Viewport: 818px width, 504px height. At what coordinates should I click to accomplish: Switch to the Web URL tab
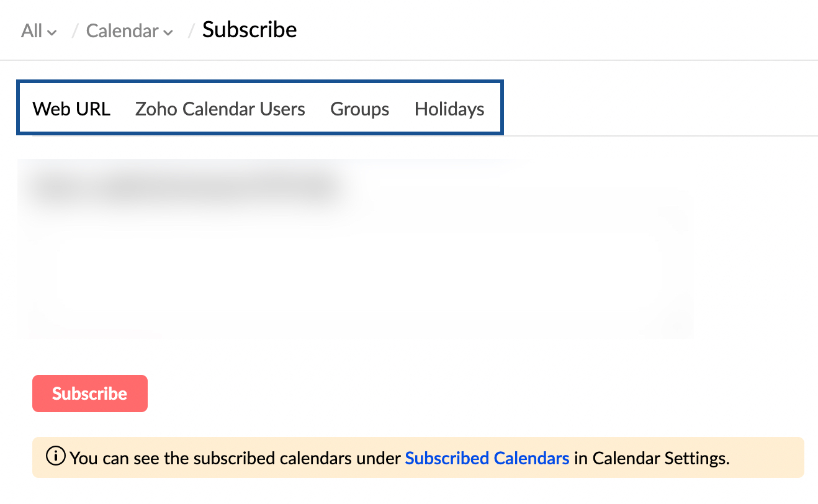point(71,109)
